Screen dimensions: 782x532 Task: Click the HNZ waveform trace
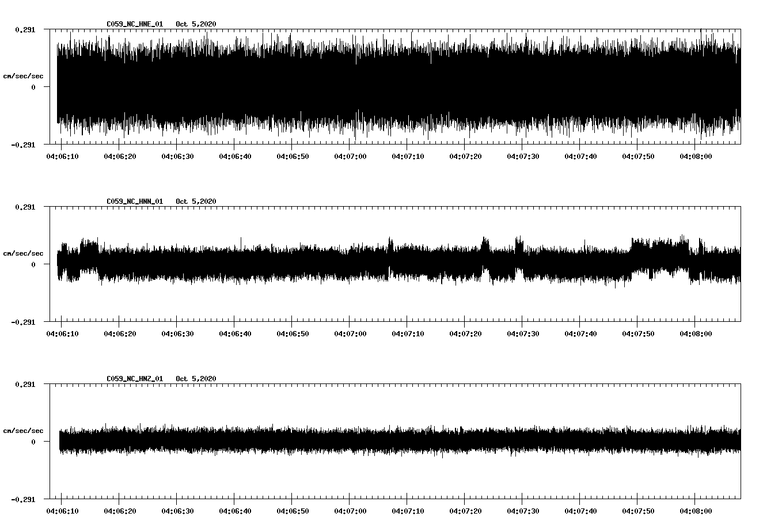pos(346,441)
